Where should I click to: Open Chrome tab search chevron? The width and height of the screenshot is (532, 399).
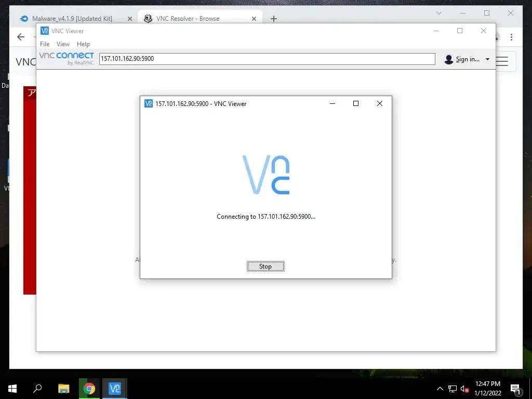438,13
